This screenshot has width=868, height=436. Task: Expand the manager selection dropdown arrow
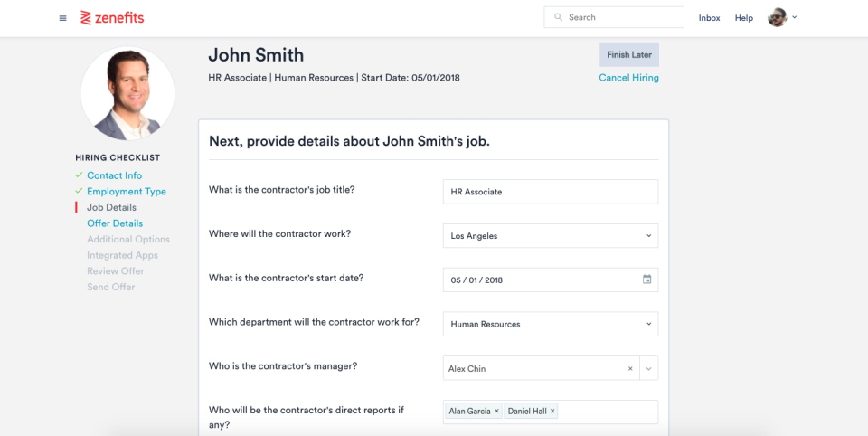coord(649,369)
